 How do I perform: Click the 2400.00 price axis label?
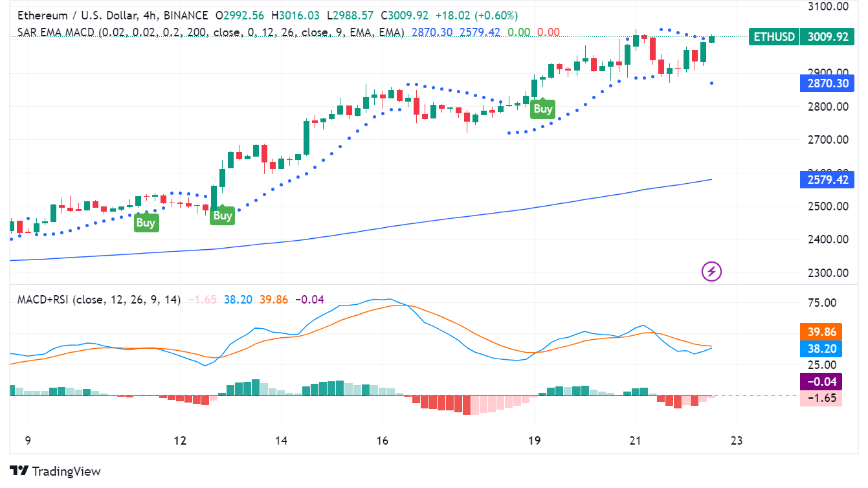pyautogui.click(x=828, y=239)
